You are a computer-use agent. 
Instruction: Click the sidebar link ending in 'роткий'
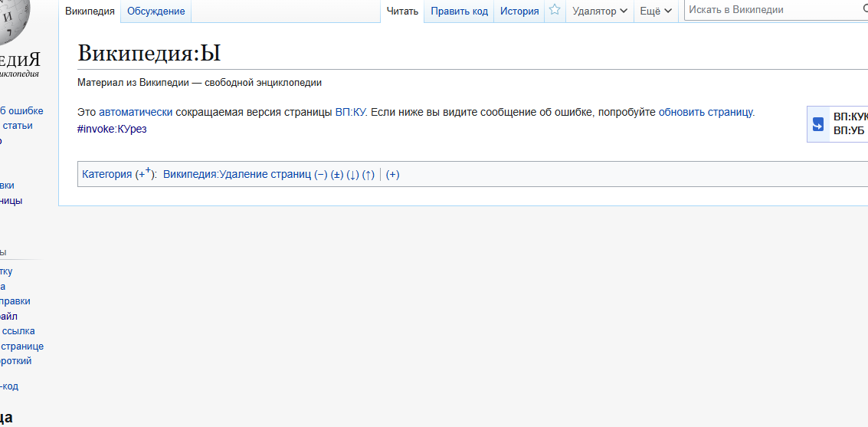16,361
